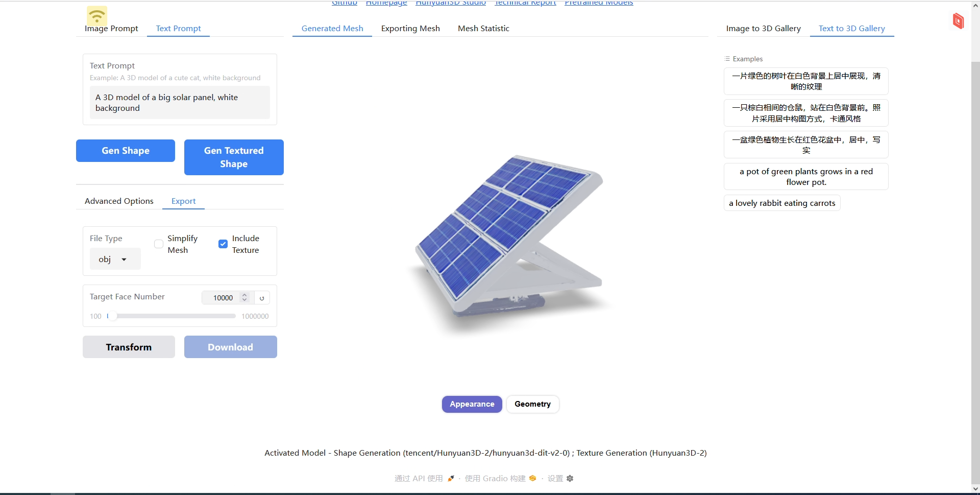Select the 'a lovely rabbit eating carrots' example

pyautogui.click(x=782, y=203)
